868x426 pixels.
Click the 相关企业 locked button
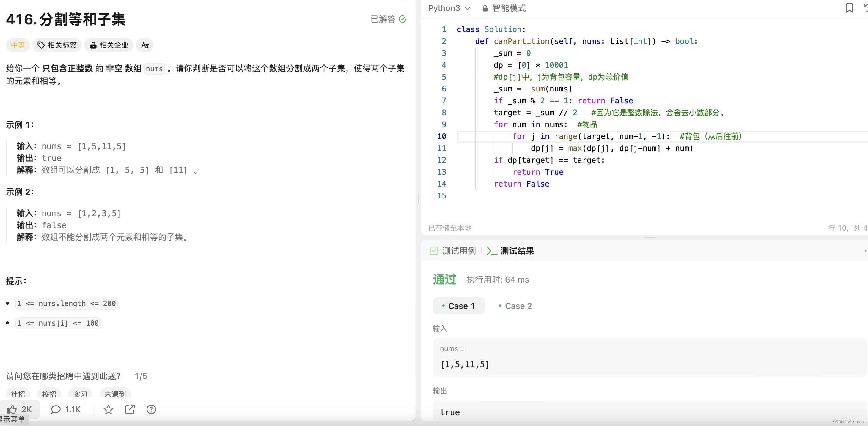coord(109,45)
